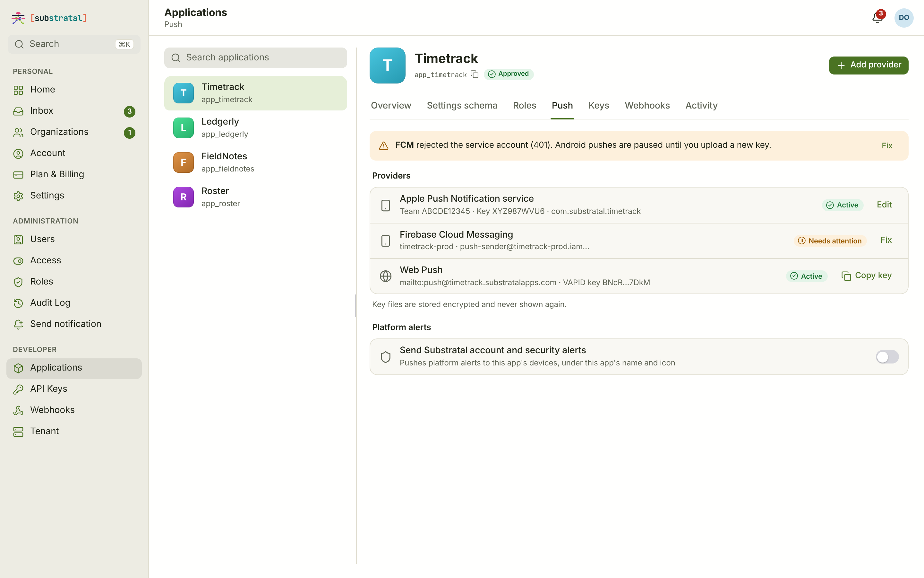This screenshot has height=578, width=924.
Task: Click the Organizations people icon
Action: (18, 132)
